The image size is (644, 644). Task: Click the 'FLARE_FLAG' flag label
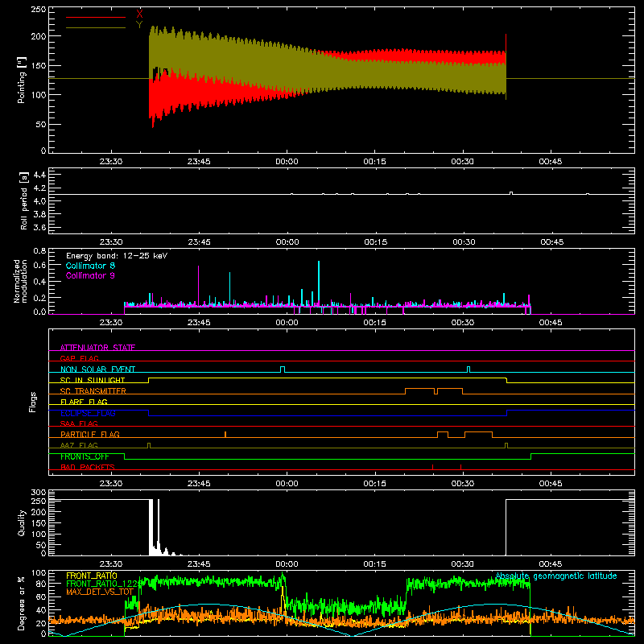point(84,402)
